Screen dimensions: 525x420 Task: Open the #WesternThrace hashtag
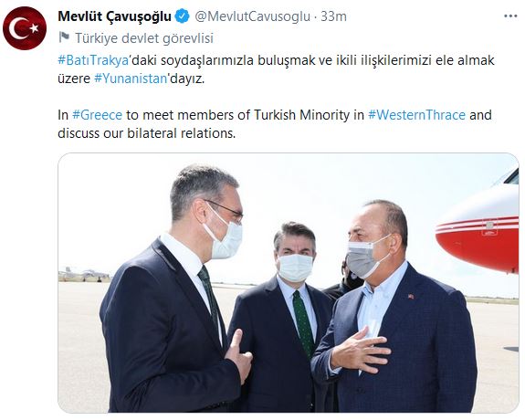coord(417,115)
